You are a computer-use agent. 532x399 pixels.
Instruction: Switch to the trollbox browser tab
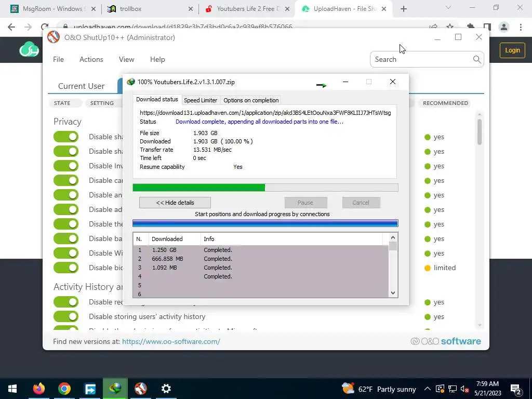[x=148, y=9]
